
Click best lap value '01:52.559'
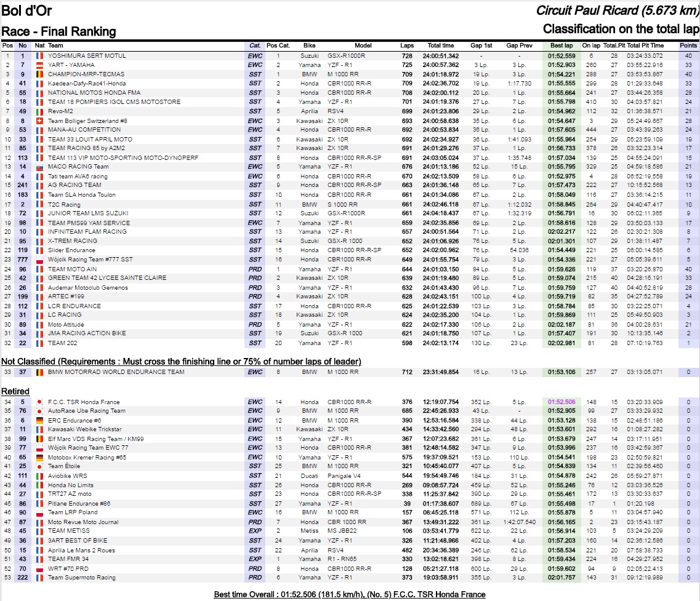click(561, 56)
